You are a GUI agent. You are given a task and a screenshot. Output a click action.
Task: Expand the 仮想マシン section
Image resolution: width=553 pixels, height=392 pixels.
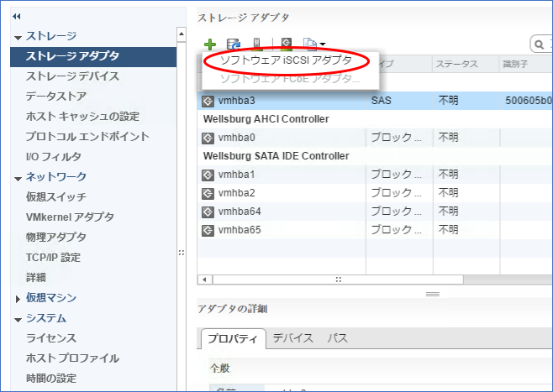(18, 299)
